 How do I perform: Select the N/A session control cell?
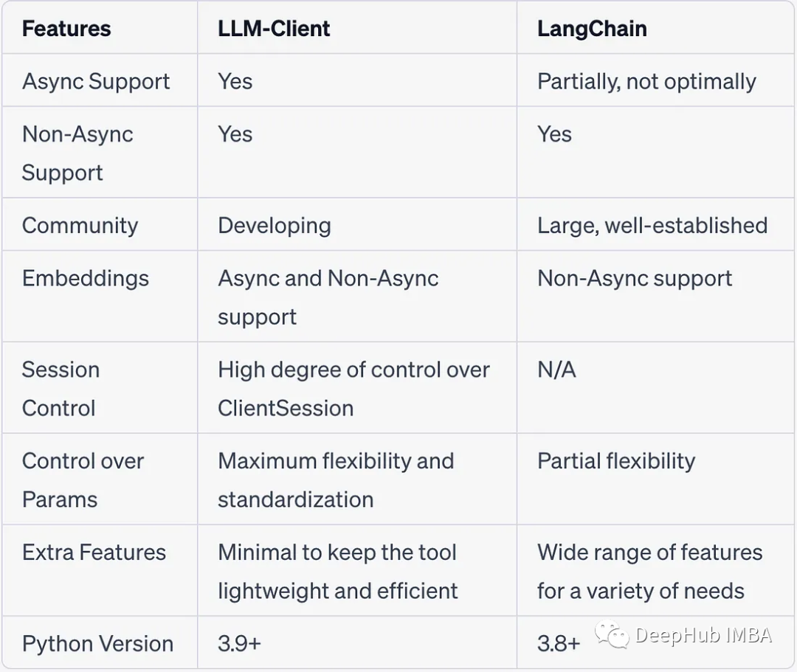556,370
